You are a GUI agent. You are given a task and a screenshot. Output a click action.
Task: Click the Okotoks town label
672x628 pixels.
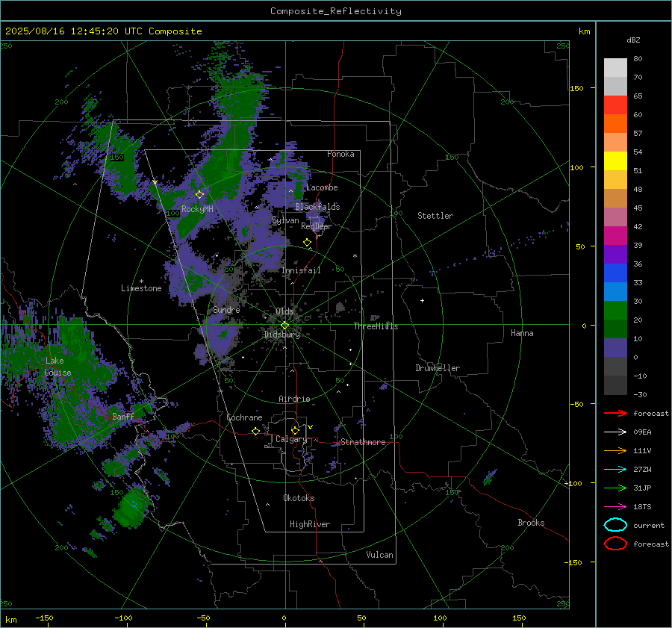click(299, 498)
